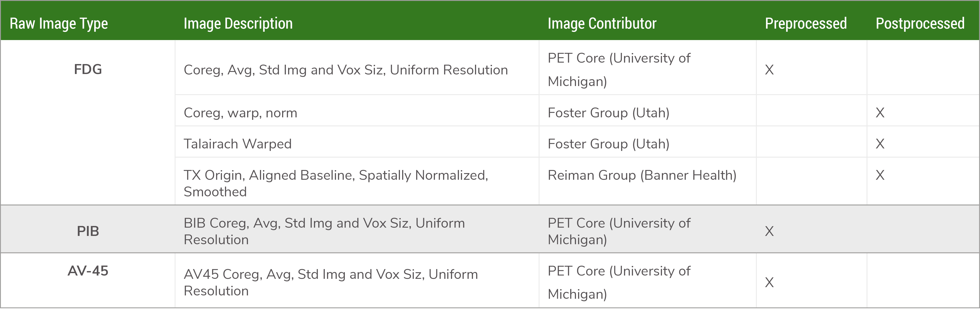The height and width of the screenshot is (312, 980).
Task: Select the FDG raw image type cell
Action: [x=88, y=69]
